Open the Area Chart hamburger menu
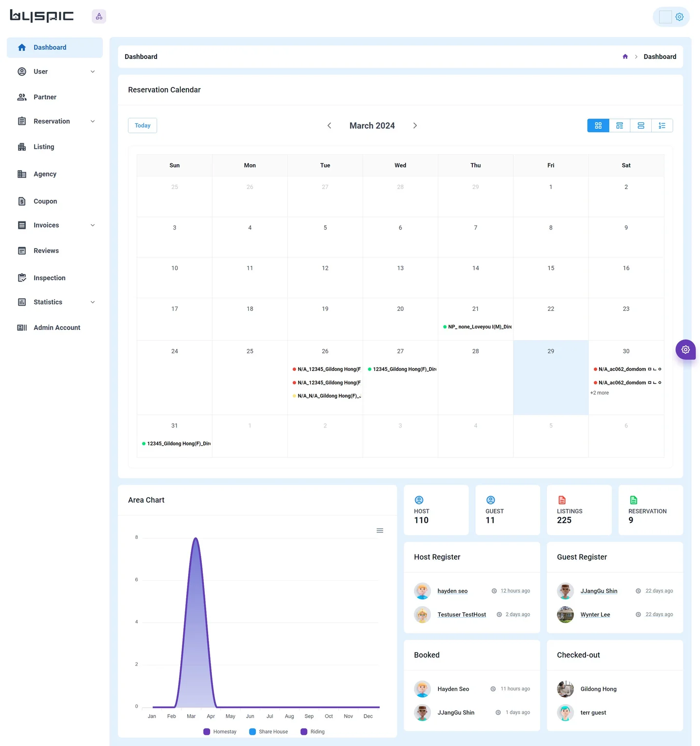This screenshot has height=746, width=700. click(380, 531)
